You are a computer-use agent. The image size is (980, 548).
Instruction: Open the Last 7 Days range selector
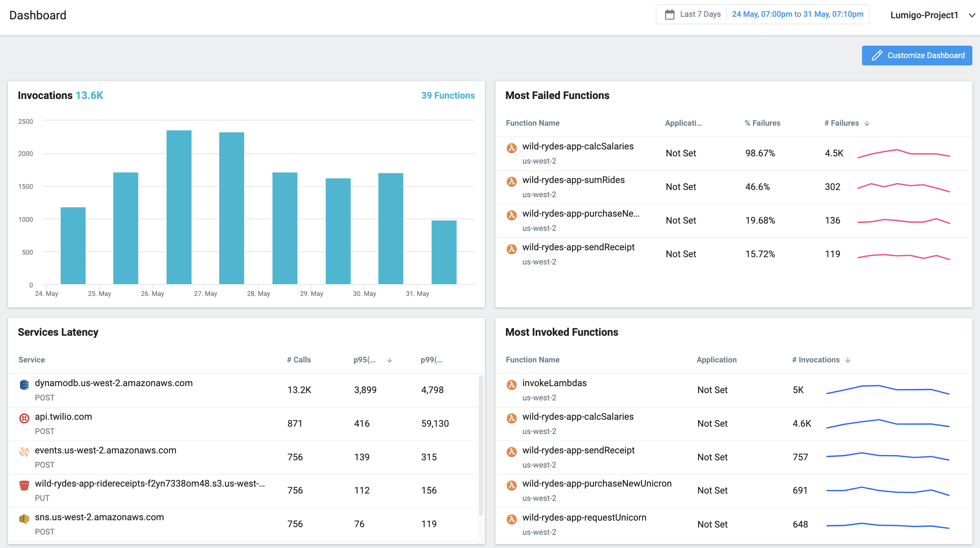[x=700, y=15]
